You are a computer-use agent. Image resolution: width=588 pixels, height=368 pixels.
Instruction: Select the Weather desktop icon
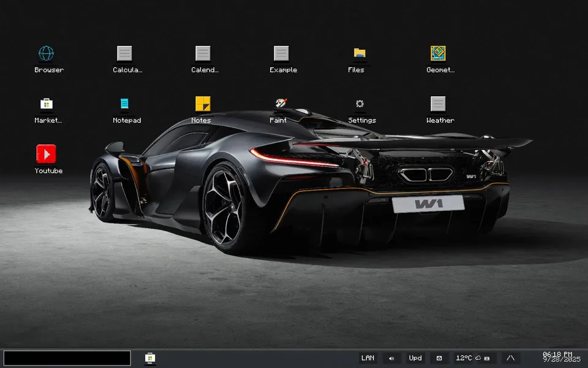pos(438,104)
